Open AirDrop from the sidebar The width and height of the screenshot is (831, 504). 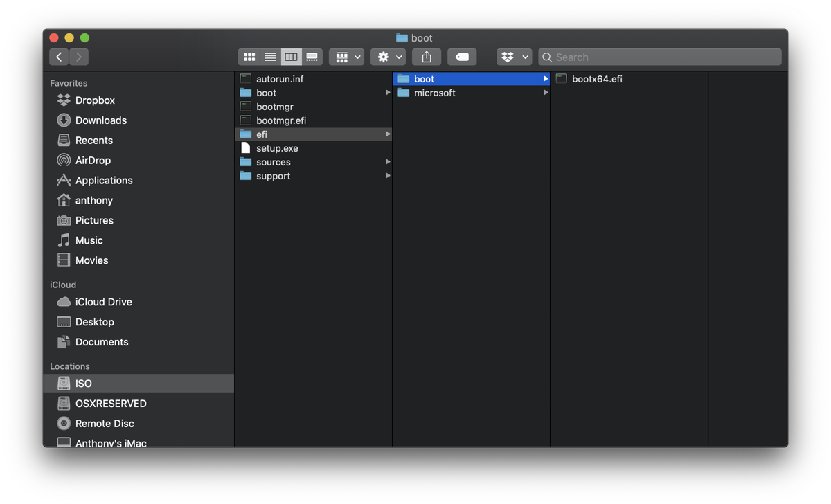[x=92, y=160]
